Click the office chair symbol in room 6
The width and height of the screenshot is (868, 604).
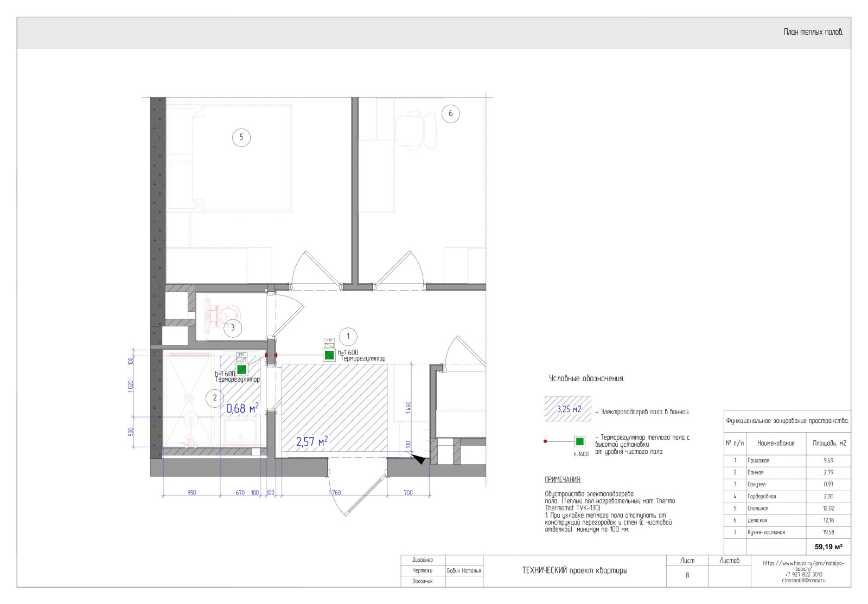click(x=416, y=131)
